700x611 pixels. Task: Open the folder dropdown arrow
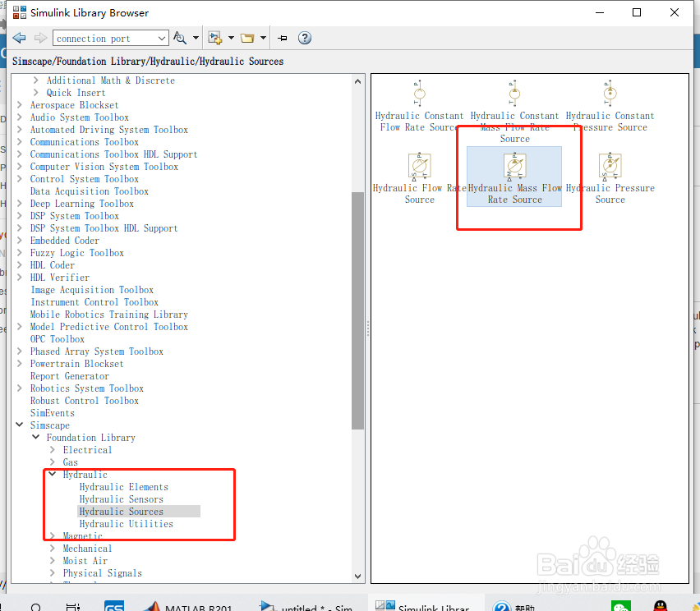(x=263, y=38)
